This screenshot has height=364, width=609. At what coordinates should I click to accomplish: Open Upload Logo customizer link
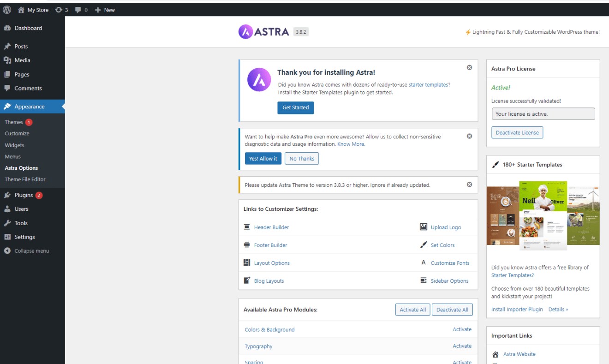click(445, 227)
